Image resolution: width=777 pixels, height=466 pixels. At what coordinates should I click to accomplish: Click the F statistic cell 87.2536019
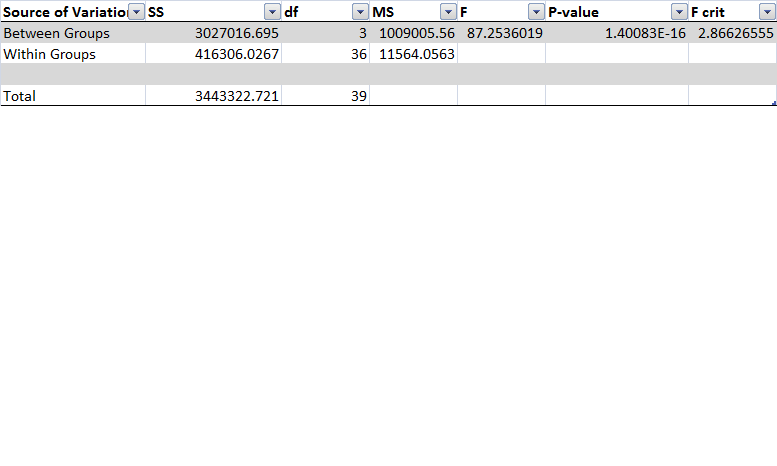pyautogui.click(x=504, y=33)
